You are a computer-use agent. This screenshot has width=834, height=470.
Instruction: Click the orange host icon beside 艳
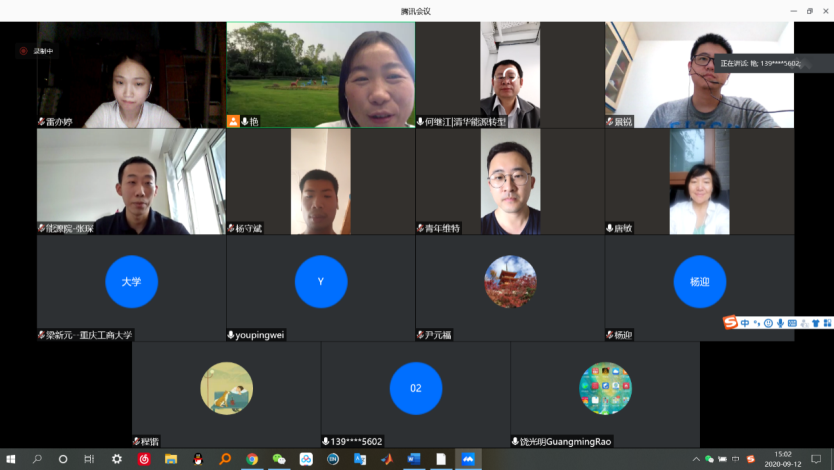tap(233, 121)
